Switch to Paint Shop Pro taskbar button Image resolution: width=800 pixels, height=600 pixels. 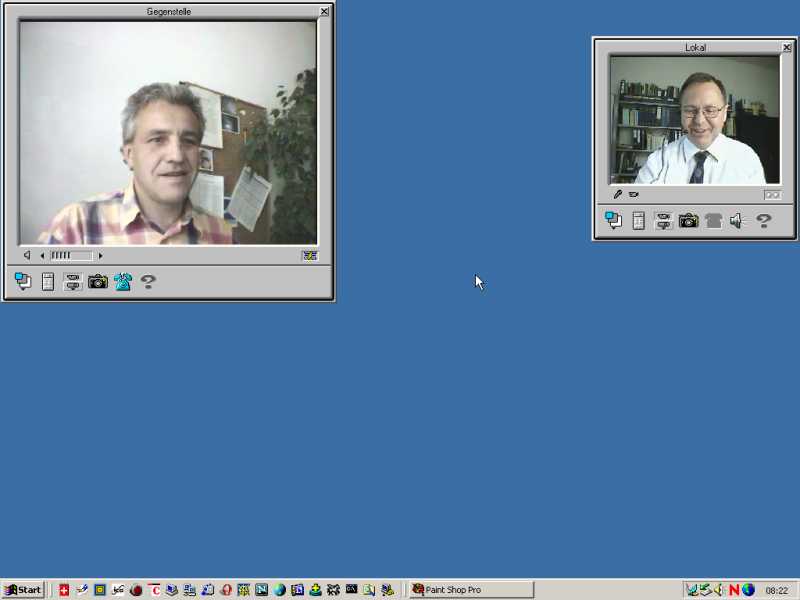(471, 590)
